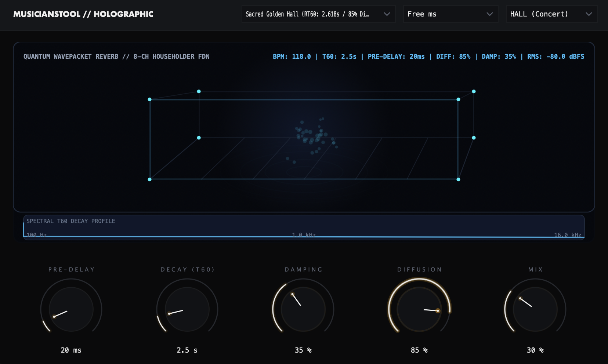Click the DECAY (T60) knob label
Image resolution: width=608 pixels, height=364 pixels.
pyautogui.click(x=188, y=269)
